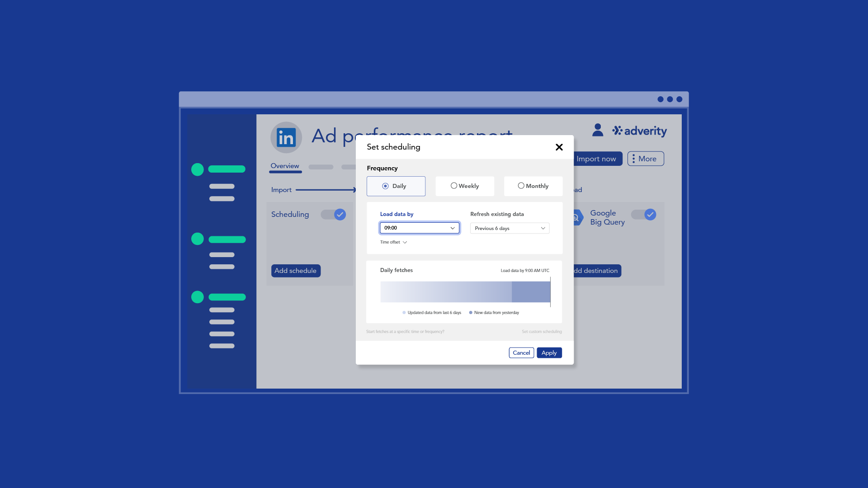The height and width of the screenshot is (488, 868).
Task: Click the adverity logo
Action: pyautogui.click(x=640, y=131)
